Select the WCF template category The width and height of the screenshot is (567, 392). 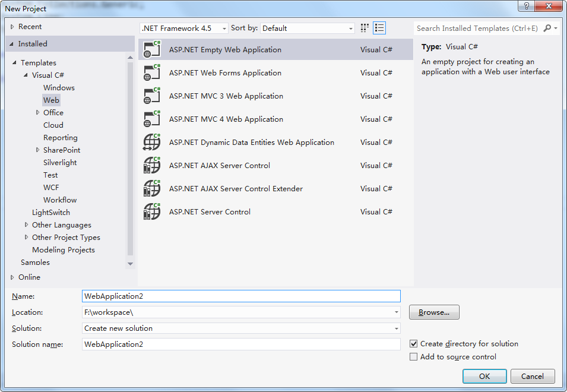(51, 187)
